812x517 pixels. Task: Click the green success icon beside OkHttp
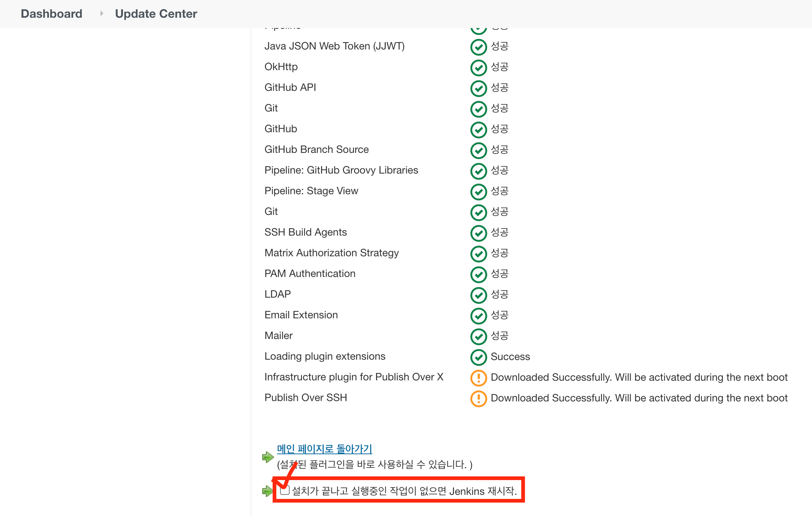click(478, 68)
